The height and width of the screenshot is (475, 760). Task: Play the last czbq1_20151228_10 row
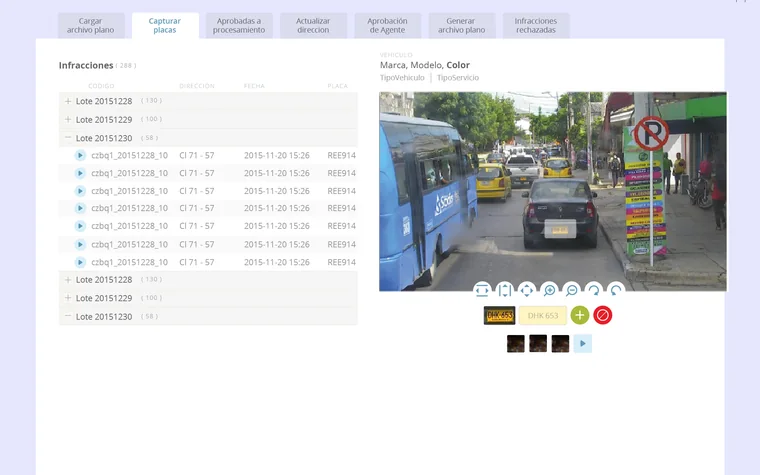point(80,262)
